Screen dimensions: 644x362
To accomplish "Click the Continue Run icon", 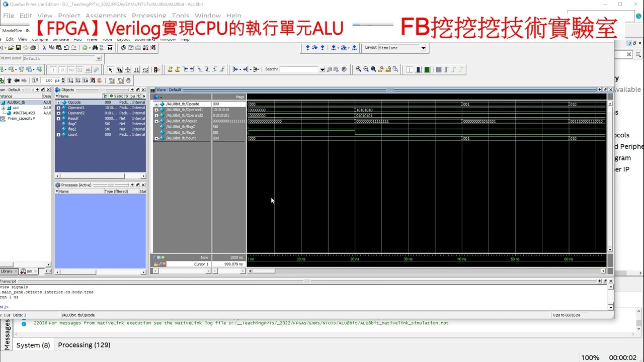I will tap(77, 80).
